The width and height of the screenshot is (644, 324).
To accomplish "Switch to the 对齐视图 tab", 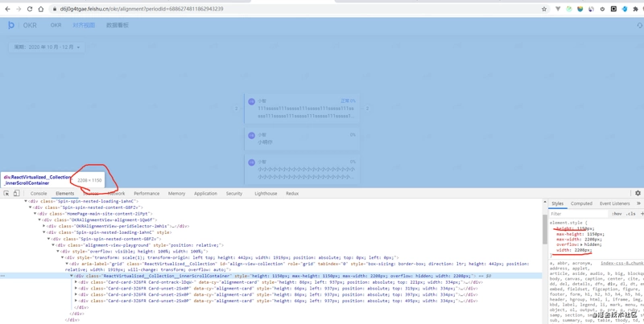I will click(x=84, y=25).
